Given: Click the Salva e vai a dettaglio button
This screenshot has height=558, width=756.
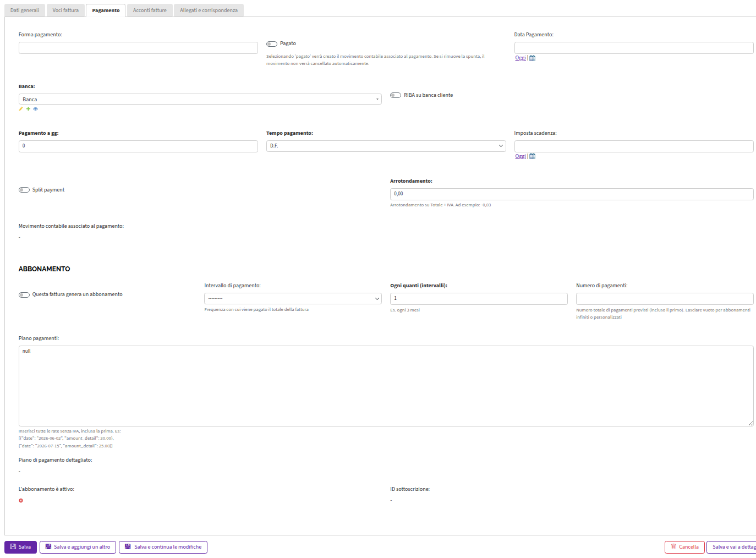Looking at the screenshot, I should (x=731, y=547).
